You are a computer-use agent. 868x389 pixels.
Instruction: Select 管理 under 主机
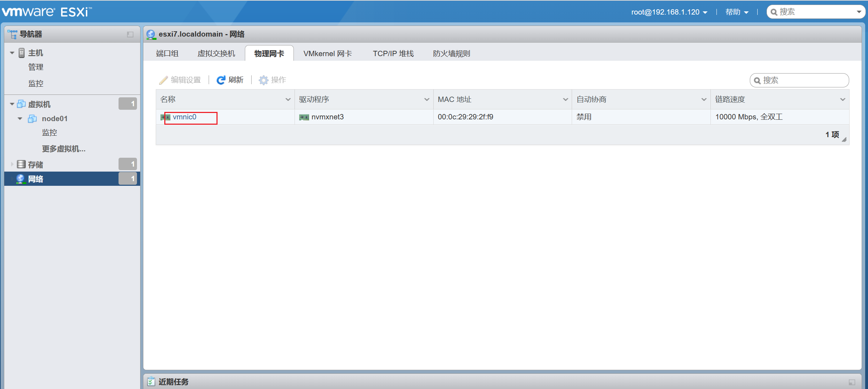(x=36, y=67)
